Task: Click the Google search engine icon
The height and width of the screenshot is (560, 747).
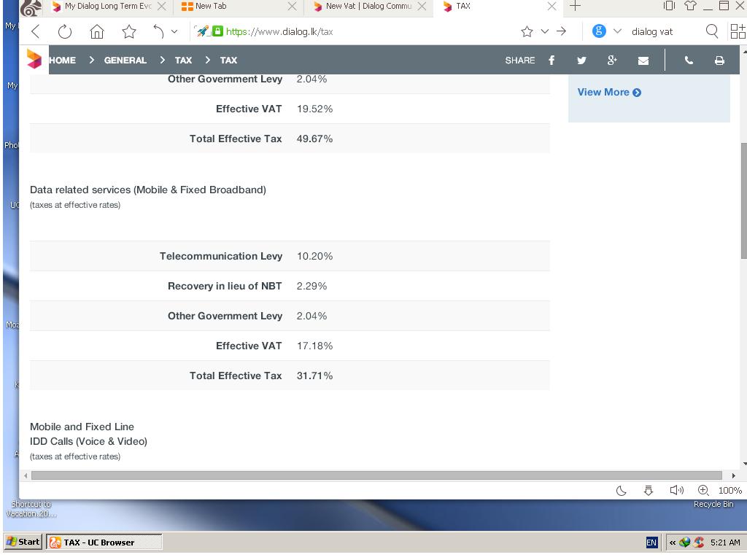Action: tap(599, 31)
